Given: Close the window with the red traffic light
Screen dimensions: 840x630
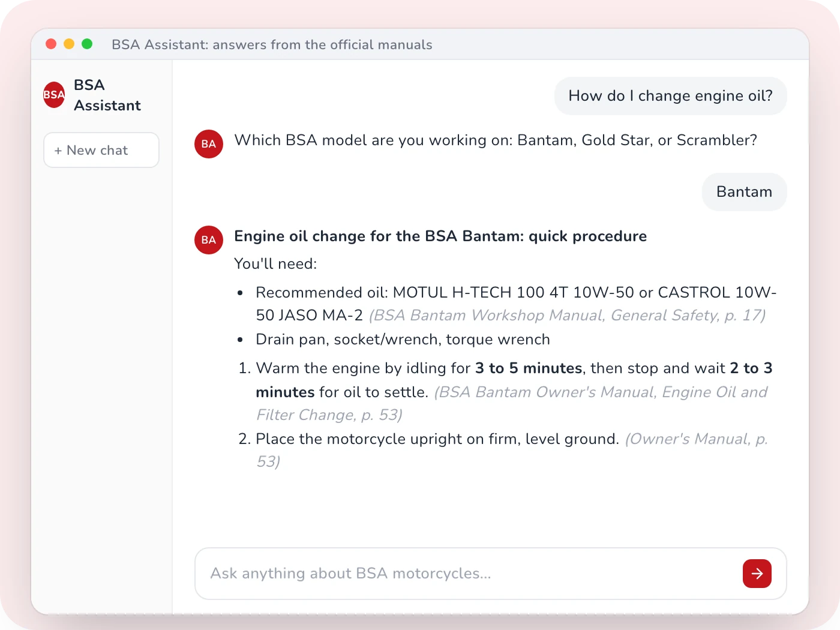Looking at the screenshot, I should click(x=51, y=44).
